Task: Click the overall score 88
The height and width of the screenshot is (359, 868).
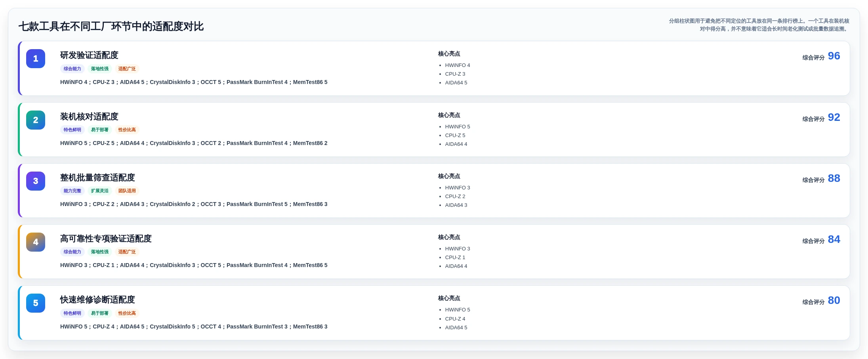Action: click(834, 178)
